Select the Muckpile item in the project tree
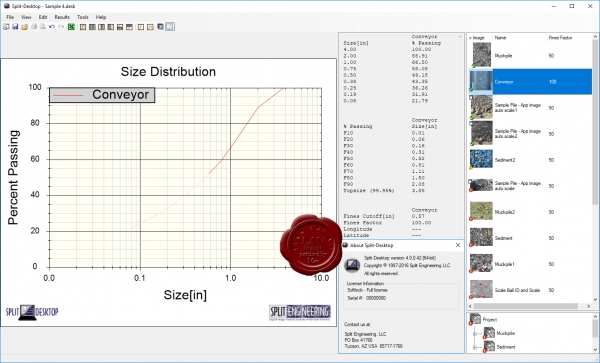 (x=505, y=333)
